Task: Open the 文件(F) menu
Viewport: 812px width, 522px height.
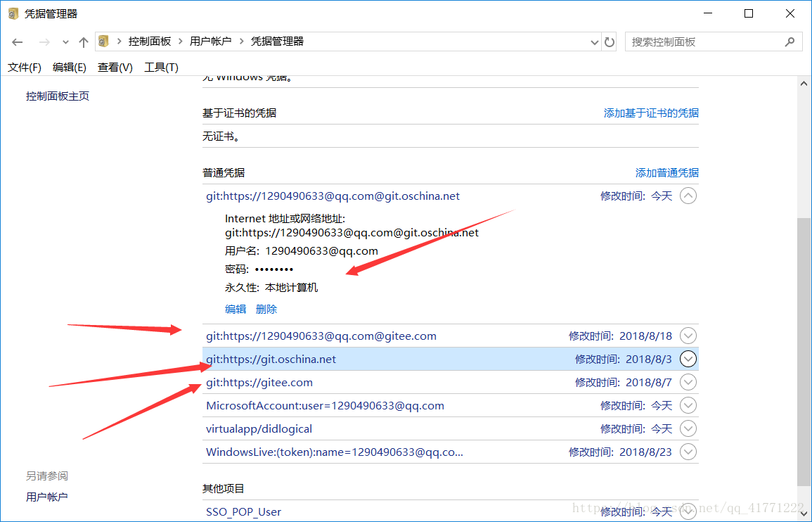Action: click(x=25, y=68)
